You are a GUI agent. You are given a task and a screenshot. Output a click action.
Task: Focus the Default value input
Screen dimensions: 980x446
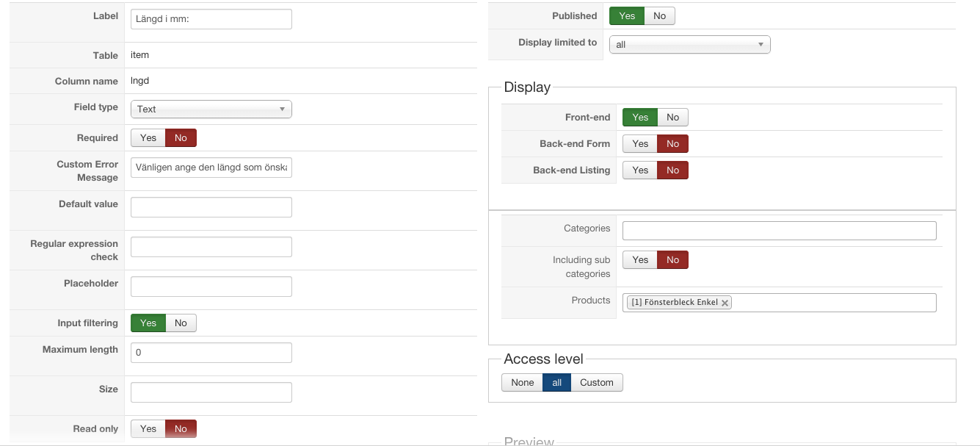[211, 207]
